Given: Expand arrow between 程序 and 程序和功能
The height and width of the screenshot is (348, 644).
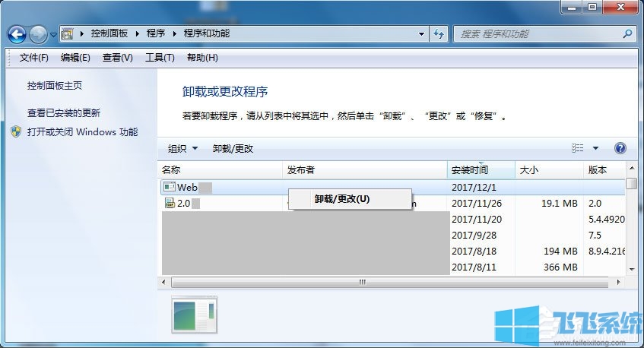Looking at the screenshot, I should pos(174,33).
